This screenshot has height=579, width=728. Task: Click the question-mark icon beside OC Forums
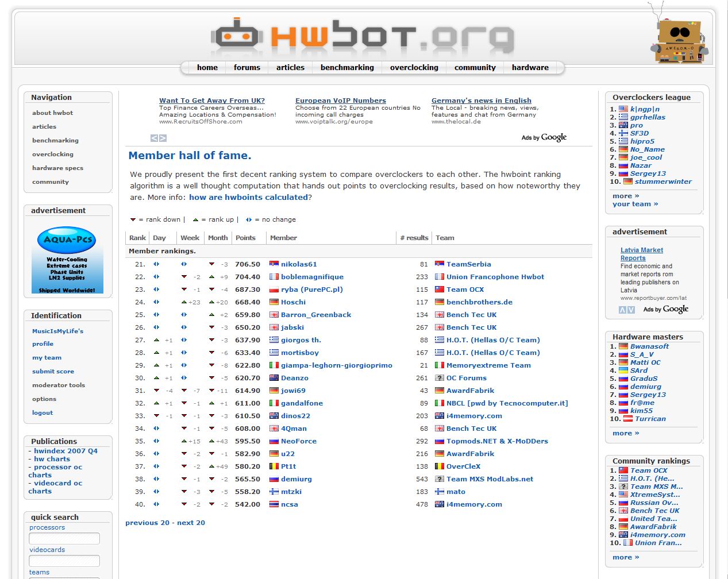[x=440, y=378]
